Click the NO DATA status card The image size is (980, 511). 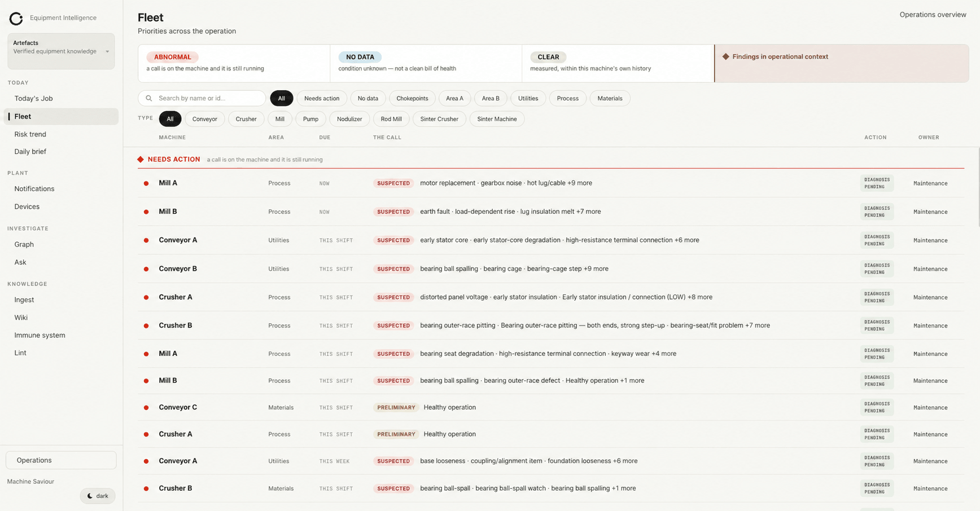426,63
